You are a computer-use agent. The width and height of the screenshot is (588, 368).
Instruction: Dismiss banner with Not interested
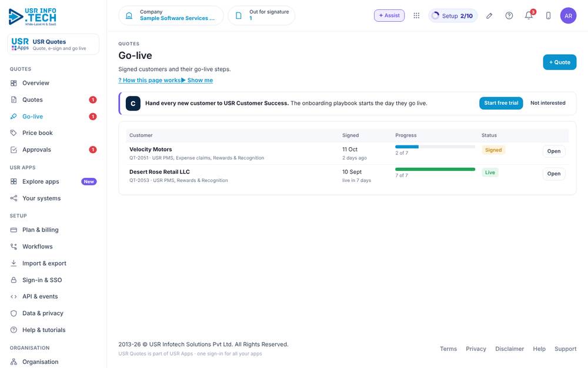tap(547, 103)
